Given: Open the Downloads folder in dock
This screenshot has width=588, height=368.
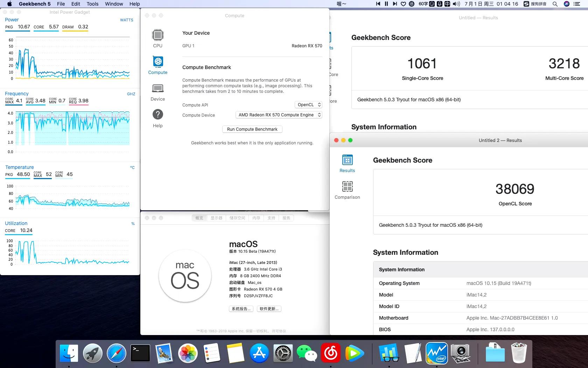Looking at the screenshot, I should (495, 353).
